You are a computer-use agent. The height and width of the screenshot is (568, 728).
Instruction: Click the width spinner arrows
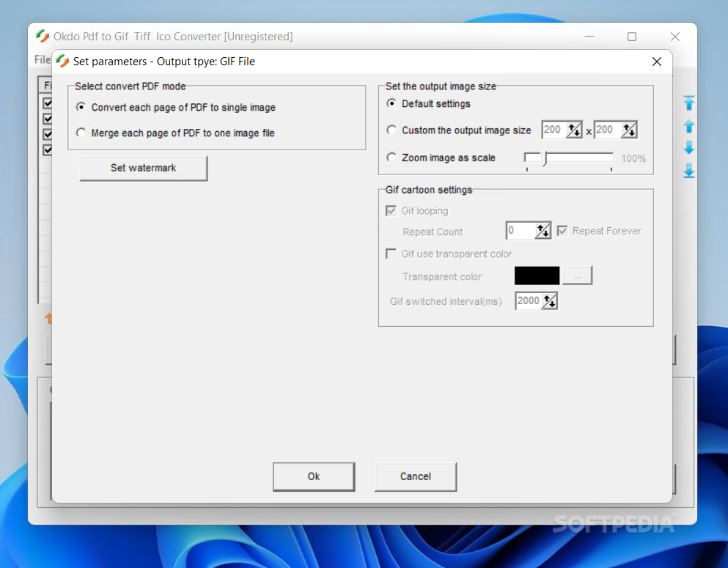point(574,130)
